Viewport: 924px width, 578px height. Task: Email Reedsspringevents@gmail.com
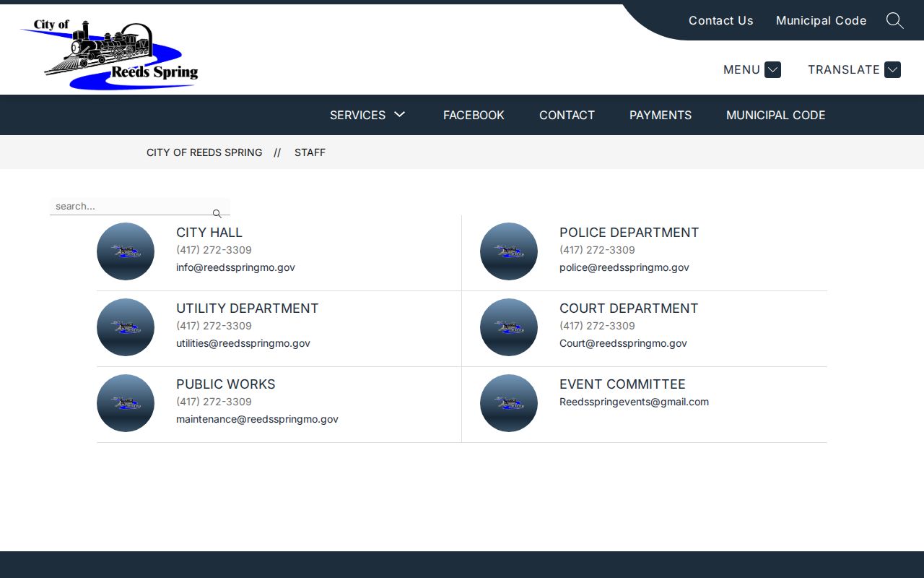pyautogui.click(x=634, y=402)
